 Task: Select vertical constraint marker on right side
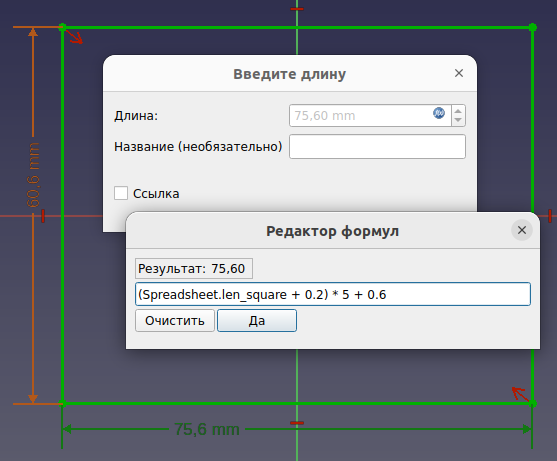tap(550, 216)
